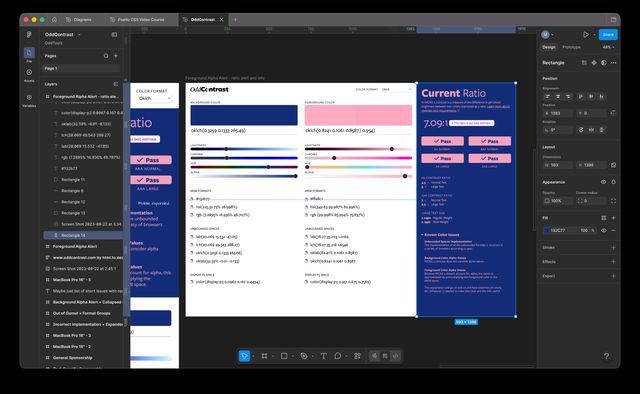
Task: Select the Comment tool
Action: click(x=338, y=356)
